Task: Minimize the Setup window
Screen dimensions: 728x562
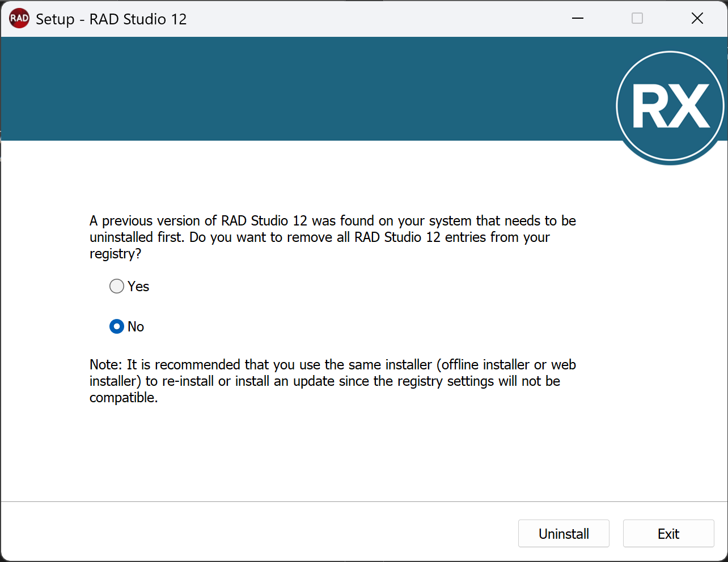Action: point(578,19)
